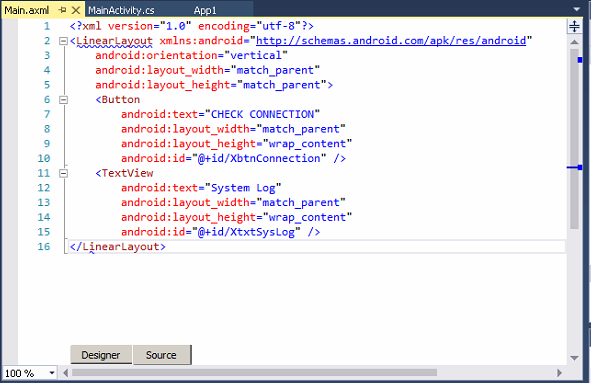This screenshot has width=591, height=383.
Task: Open the schemas.android.com URL link
Action: point(391,41)
